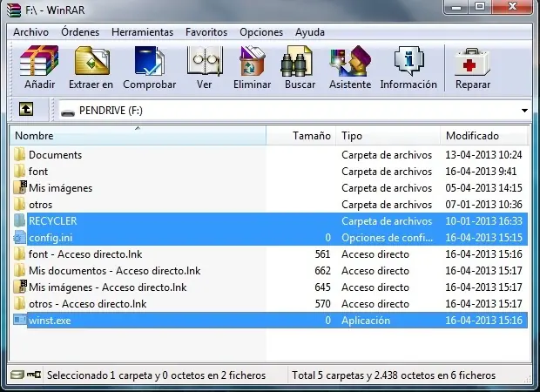The image size is (540, 392).
Task: Click the drive icon in status bar
Action: 17,375
